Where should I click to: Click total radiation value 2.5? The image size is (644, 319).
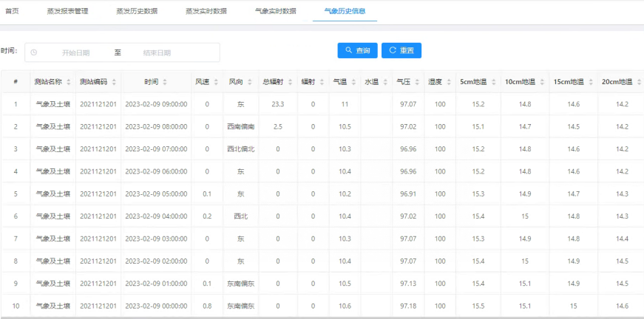click(278, 127)
